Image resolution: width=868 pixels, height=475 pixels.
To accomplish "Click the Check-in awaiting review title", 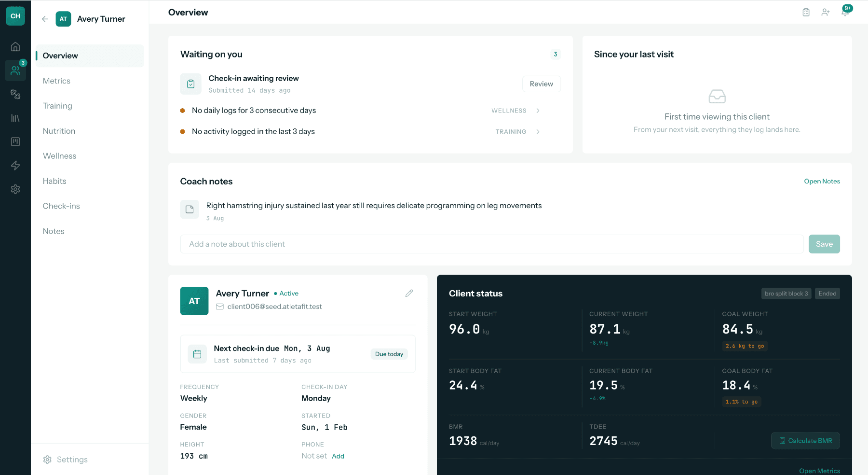I will click(254, 78).
